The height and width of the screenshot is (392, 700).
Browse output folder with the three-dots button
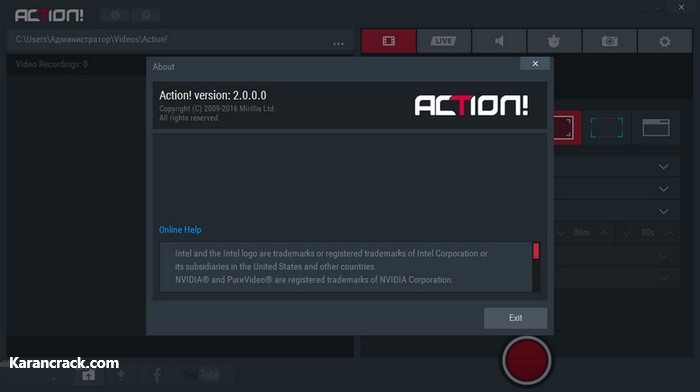pos(338,43)
